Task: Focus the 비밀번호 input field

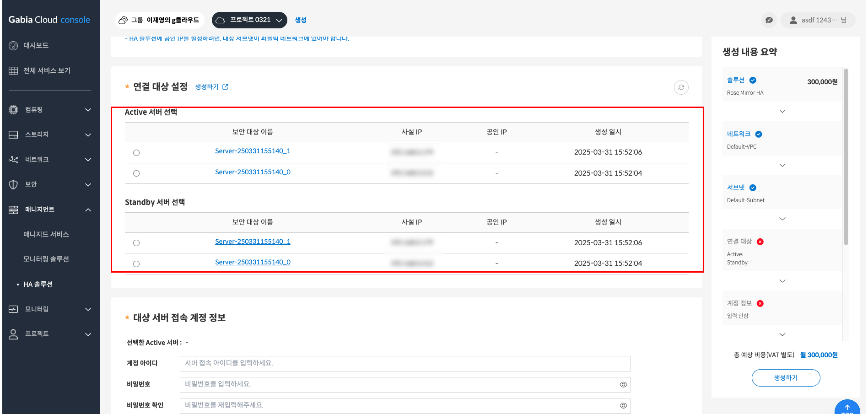Action: pyautogui.click(x=405, y=385)
